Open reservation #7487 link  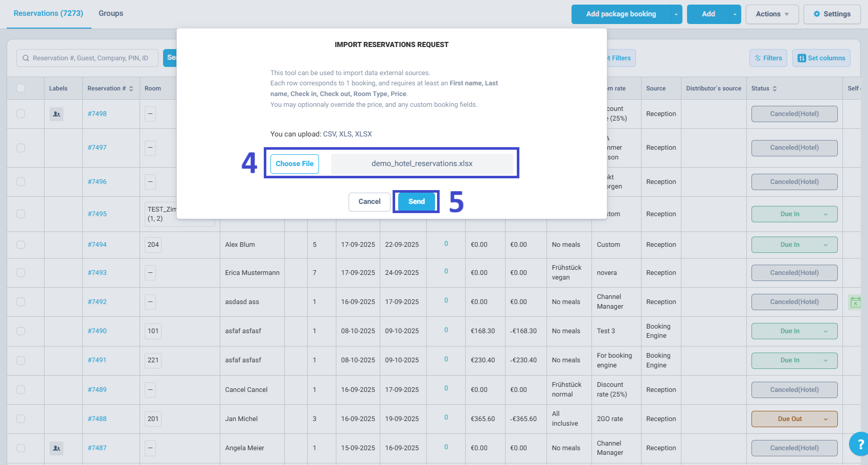97,448
